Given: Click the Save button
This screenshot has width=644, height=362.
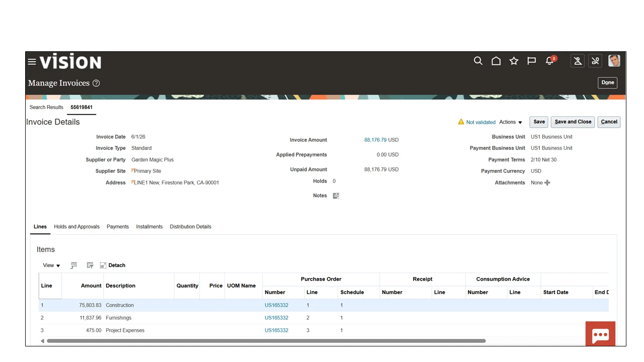Looking at the screenshot, I should 539,122.
